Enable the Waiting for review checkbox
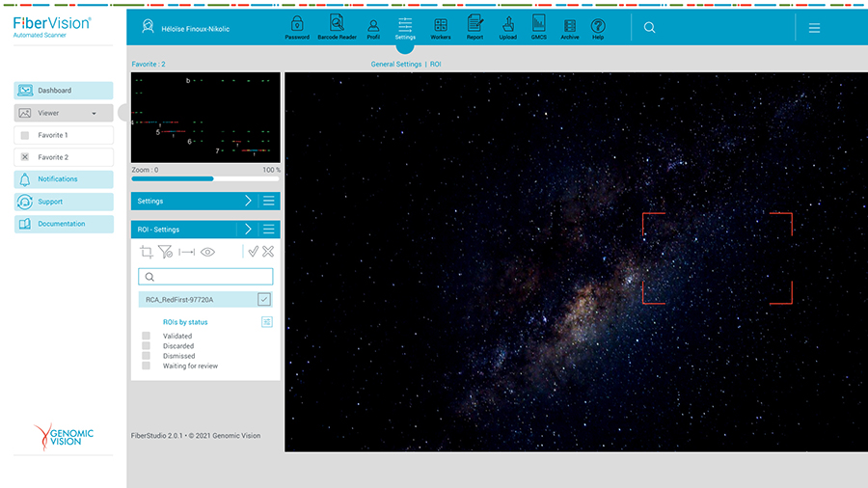 (147, 366)
